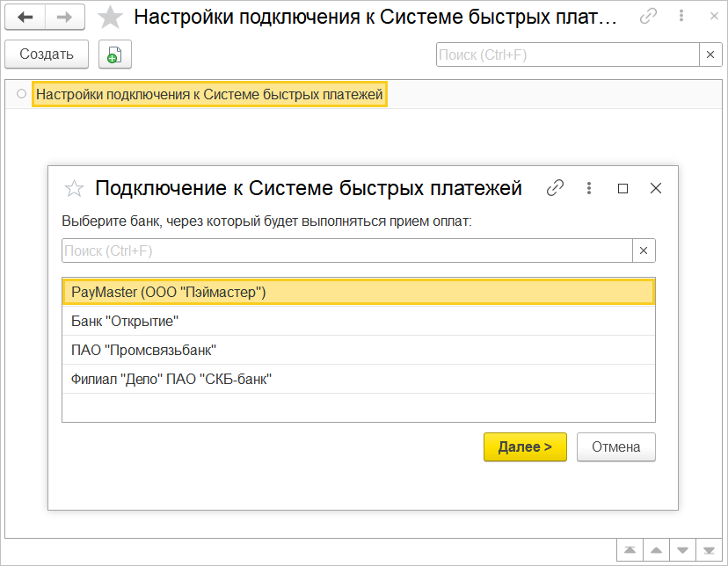Copy link icon in main window header
728x566 pixels.
[x=648, y=16]
